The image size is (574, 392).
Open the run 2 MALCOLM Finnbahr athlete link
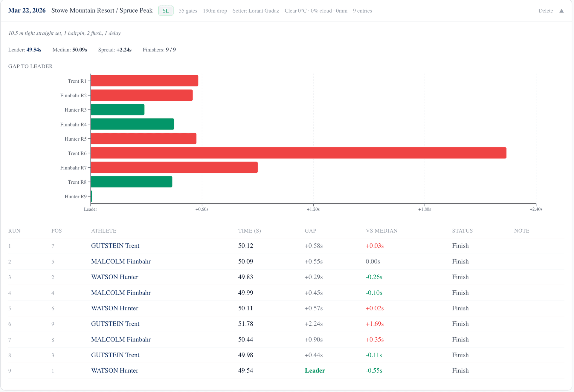tap(121, 262)
